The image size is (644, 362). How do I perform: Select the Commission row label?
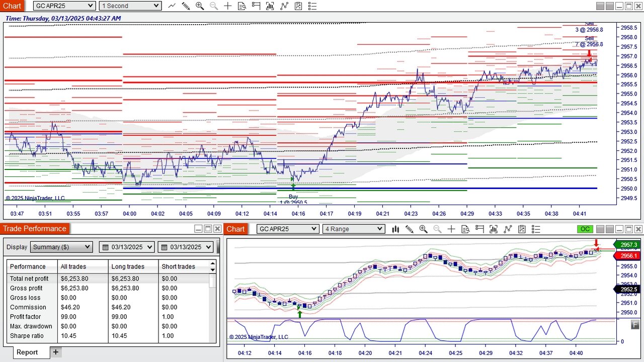(x=28, y=307)
